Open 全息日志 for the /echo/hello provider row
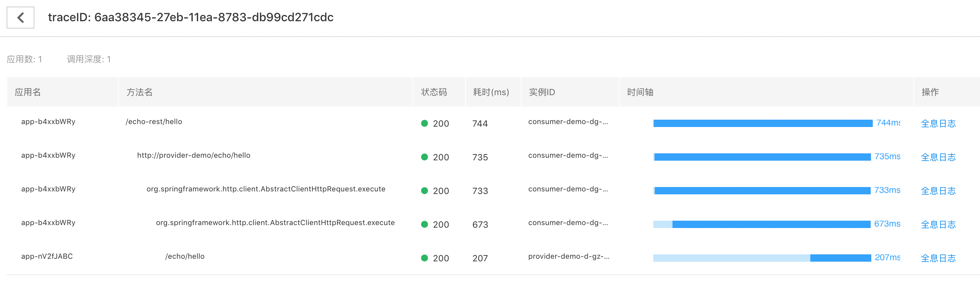The width and height of the screenshot is (980, 284). (x=938, y=258)
